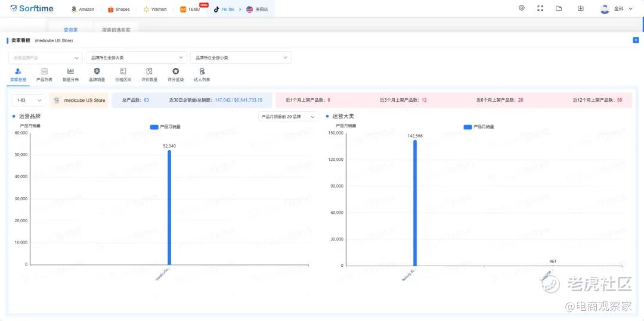
Task: Select the Tik Tok platform
Action: [224, 9]
